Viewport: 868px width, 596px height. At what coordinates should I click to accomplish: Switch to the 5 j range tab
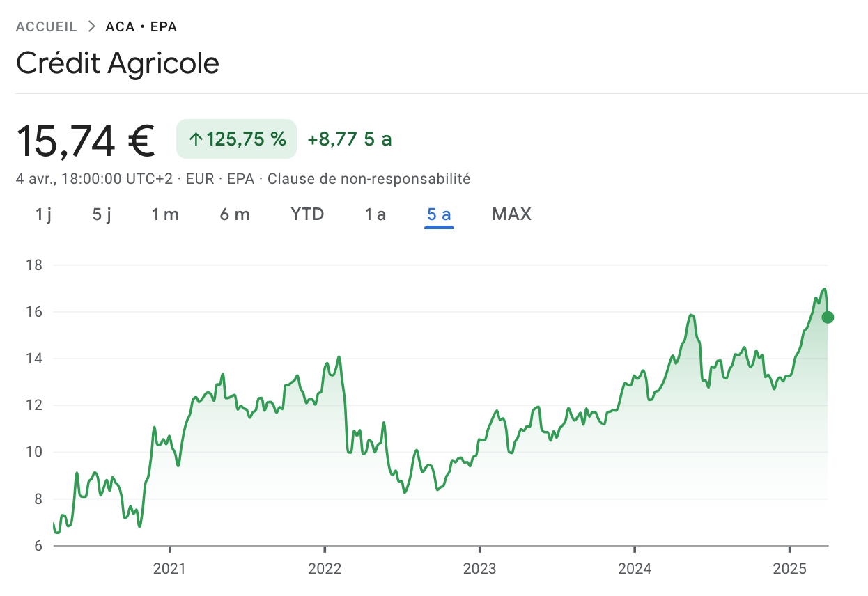pyautogui.click(x=102, y=214)
